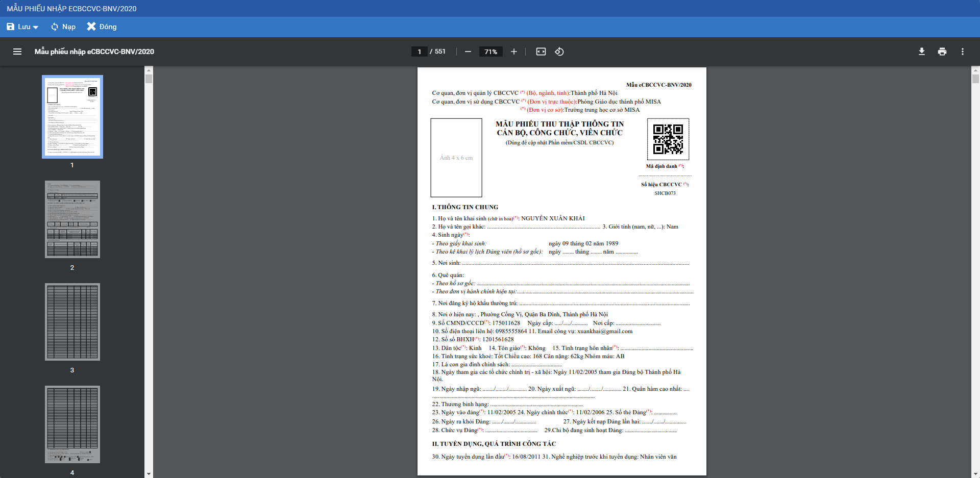Image resolution: width=980 pixels, height=478 pixels.
Task: Click the Nạp reload button
Action: (63, 27)
